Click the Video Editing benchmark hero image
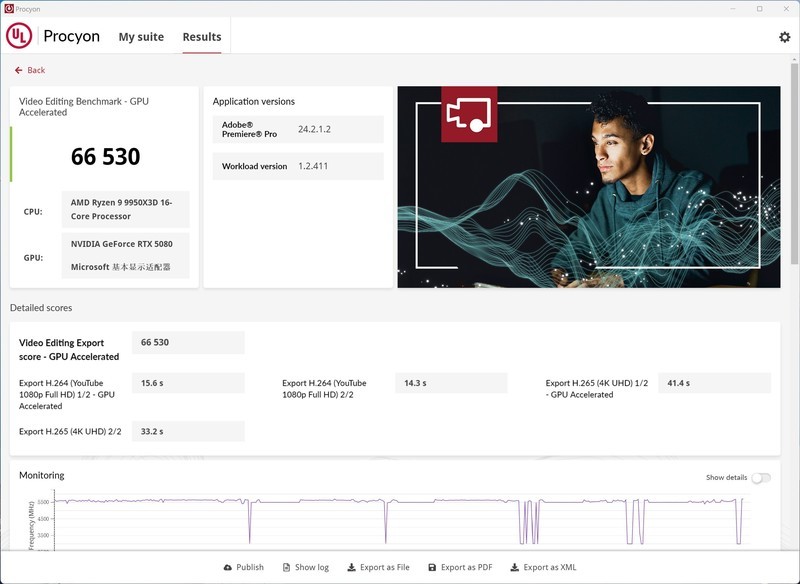 (590, 186)
